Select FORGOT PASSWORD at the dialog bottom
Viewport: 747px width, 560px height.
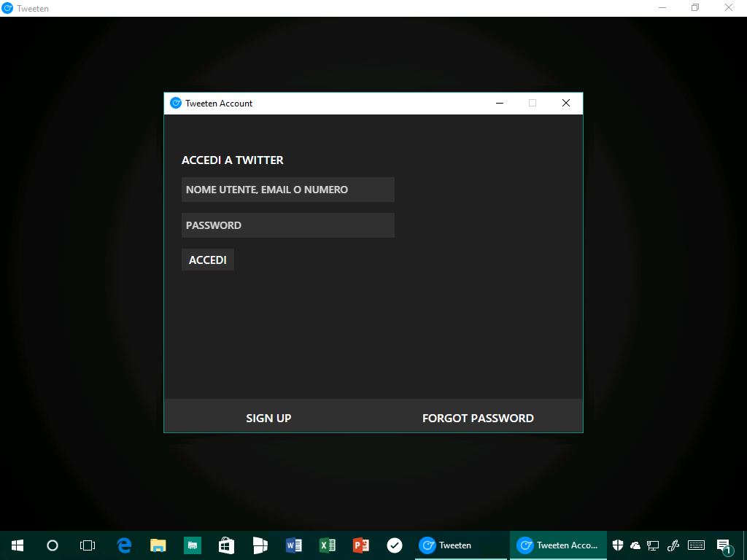click(x=478, y=418)
